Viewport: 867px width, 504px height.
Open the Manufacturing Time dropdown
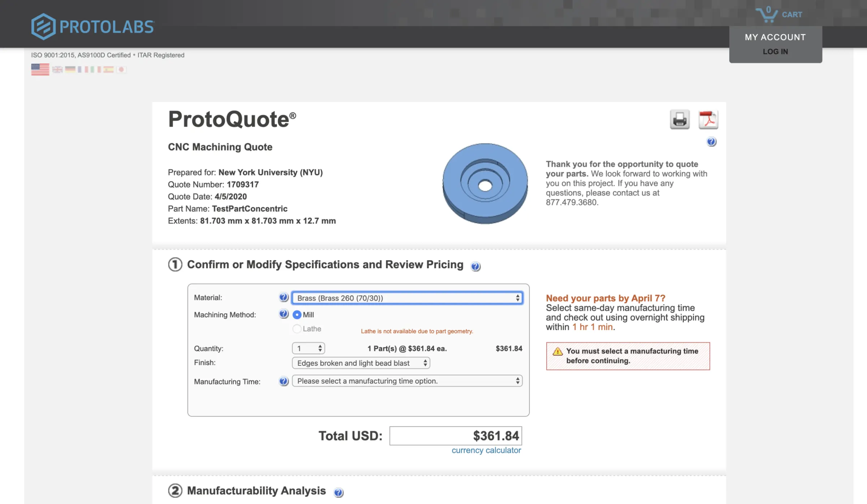[x=407, y=381]
